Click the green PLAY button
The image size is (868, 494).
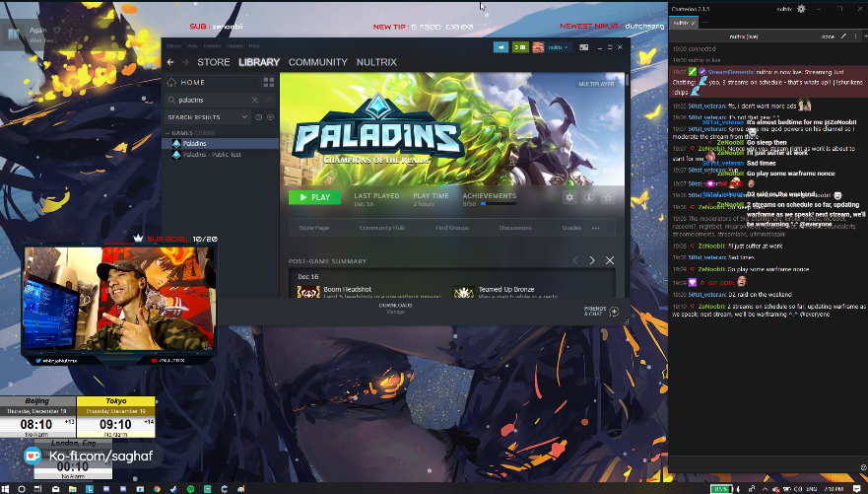tap(314, 197)
